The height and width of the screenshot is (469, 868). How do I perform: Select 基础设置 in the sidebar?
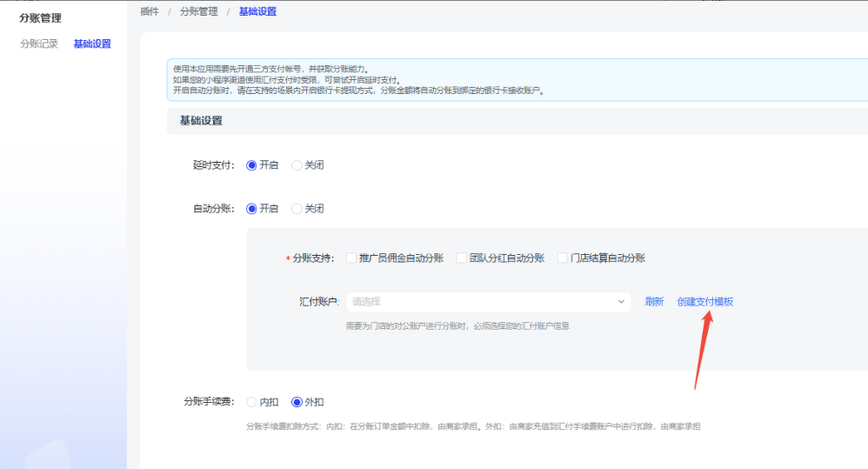(x=92, y=44)
